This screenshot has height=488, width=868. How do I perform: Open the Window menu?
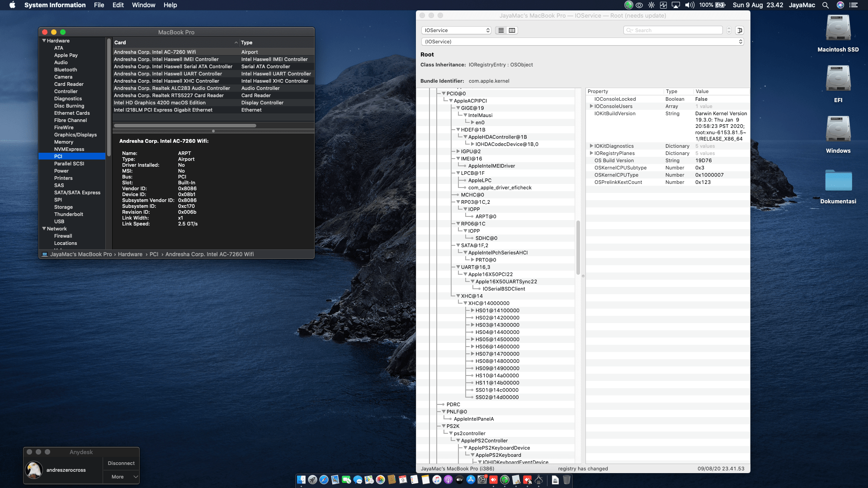tap(143, 5)
